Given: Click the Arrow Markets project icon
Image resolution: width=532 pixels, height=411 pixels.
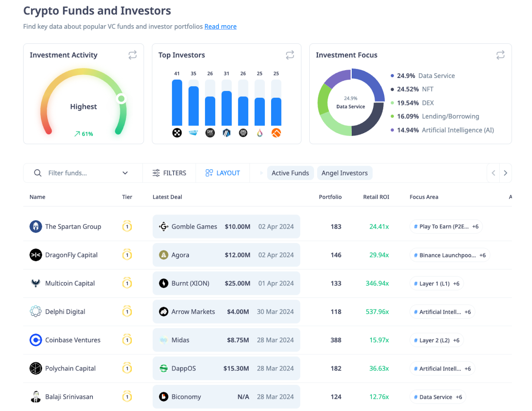Looking at the screenshot, I should tap(163, 311).
